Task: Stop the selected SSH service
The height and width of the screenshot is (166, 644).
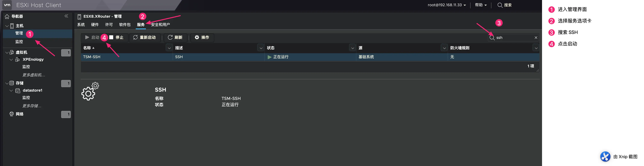Action: (x=116, y=37)
